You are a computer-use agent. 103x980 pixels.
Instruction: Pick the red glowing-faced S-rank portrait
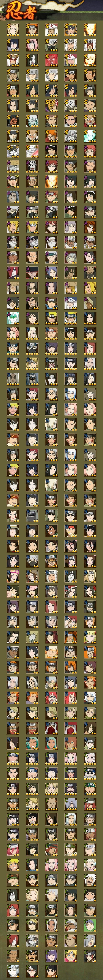pyautogui.click(x=51, y=60)
